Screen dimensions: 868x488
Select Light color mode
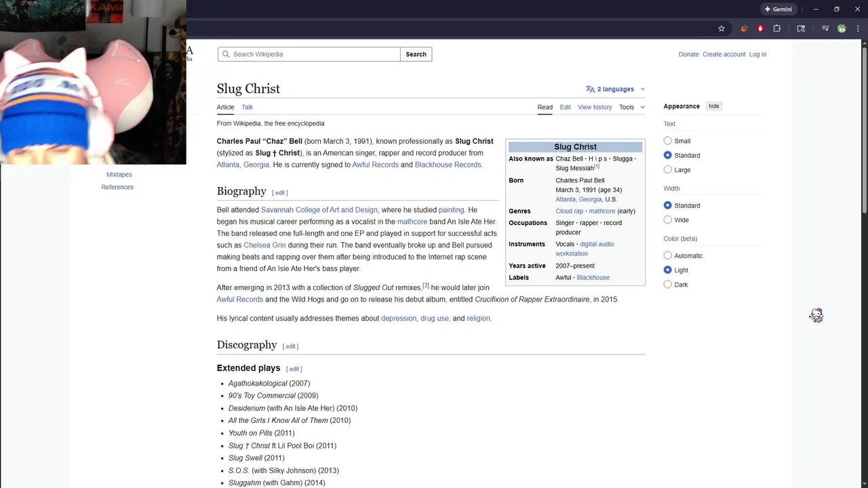(x=667, y=270)
